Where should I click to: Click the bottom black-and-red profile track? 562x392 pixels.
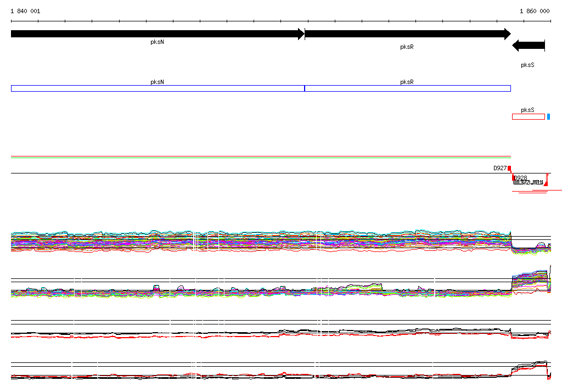pyautogui.click(x=261, y=376)
